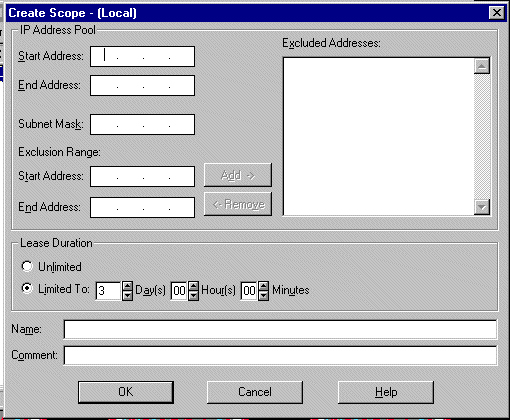This screenshot has height=420, width=510.
Task: Decrease the Day(s) spinner value
Action: [127, 295]
